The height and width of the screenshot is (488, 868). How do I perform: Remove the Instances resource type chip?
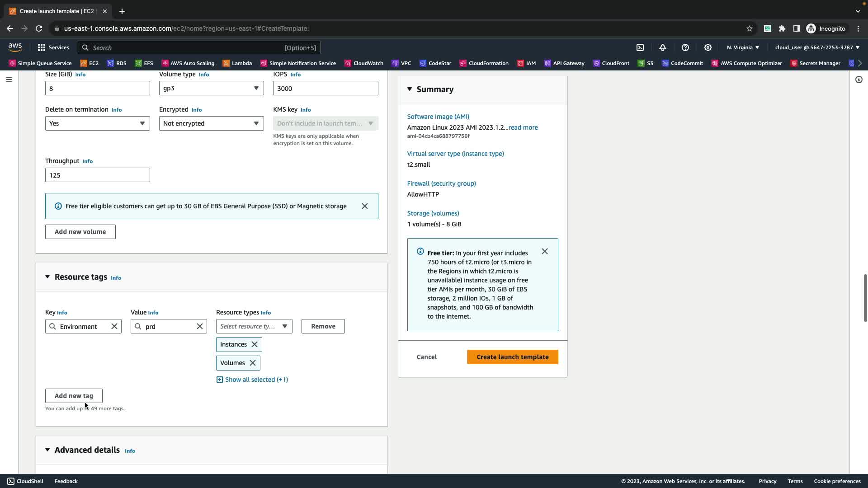pyautogui.click(x=255, y=344)
